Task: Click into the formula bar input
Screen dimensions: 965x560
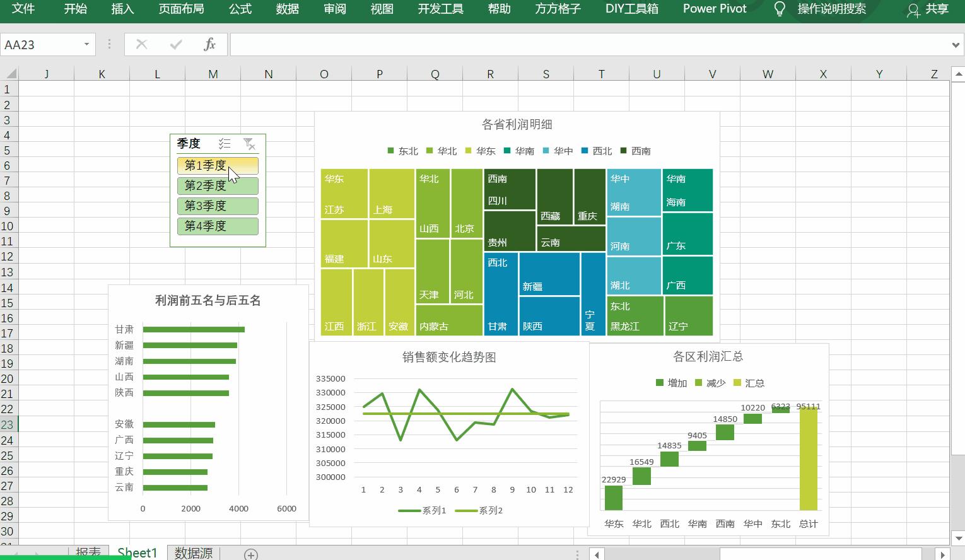Action: point(590,45)
